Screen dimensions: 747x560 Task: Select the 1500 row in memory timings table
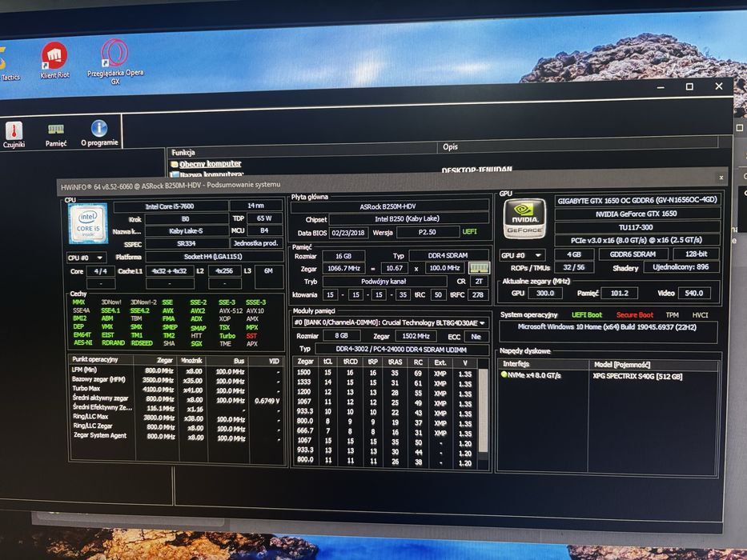click(385, 373)
